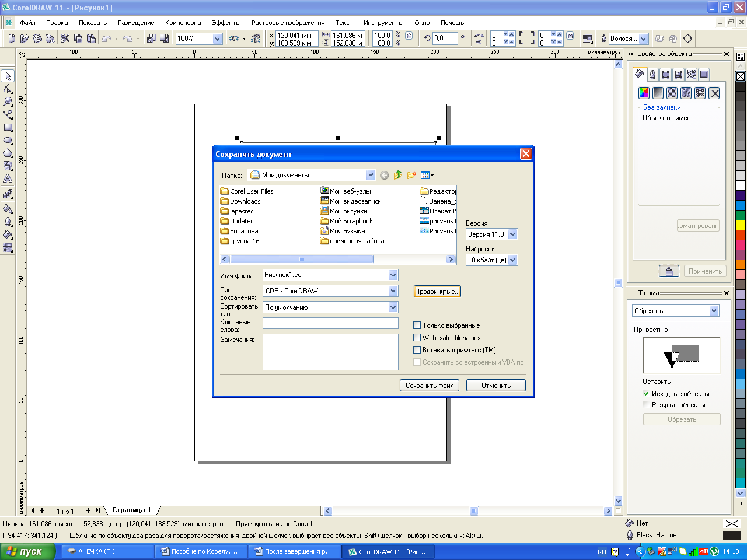Create new folder in save dialog
Screen dimensions: 747x560
(x=411, y=175)
